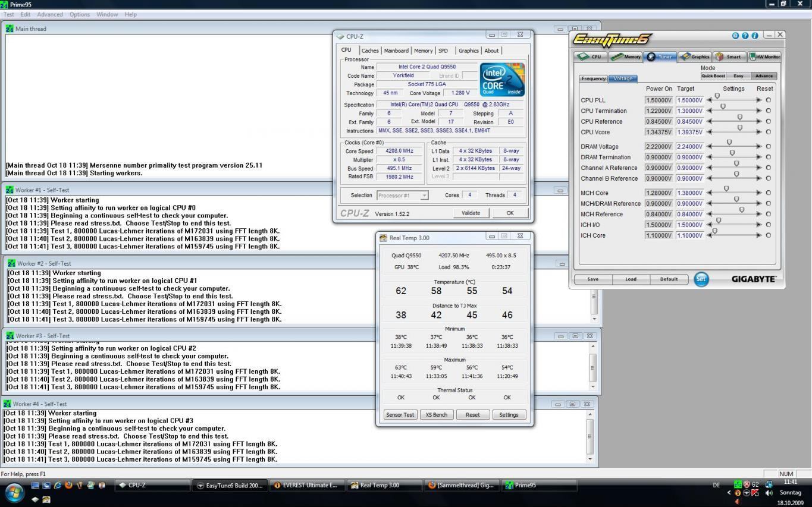This screenshot has width=812, height=507.
Task: Open Internet Explorer from the quick launch bar
Action: click(57, 485)
